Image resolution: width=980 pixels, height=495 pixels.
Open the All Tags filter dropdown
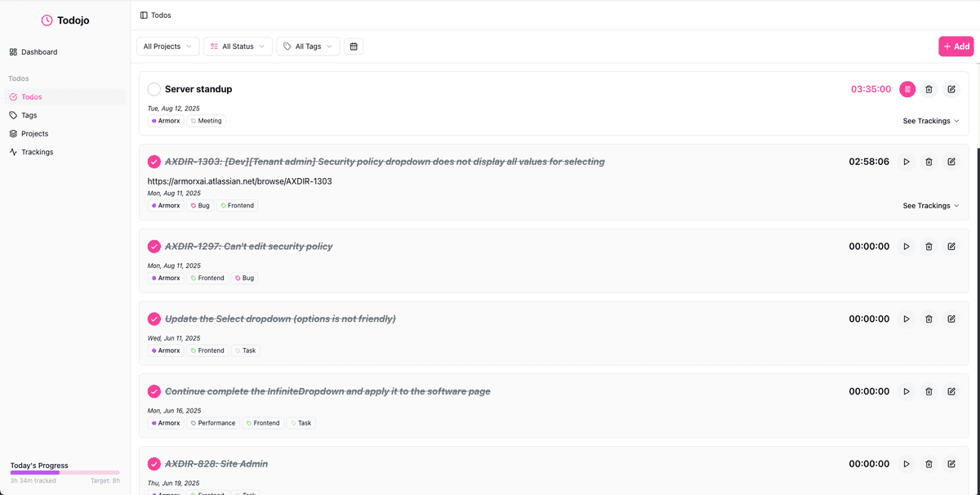(x=308, y=47)
